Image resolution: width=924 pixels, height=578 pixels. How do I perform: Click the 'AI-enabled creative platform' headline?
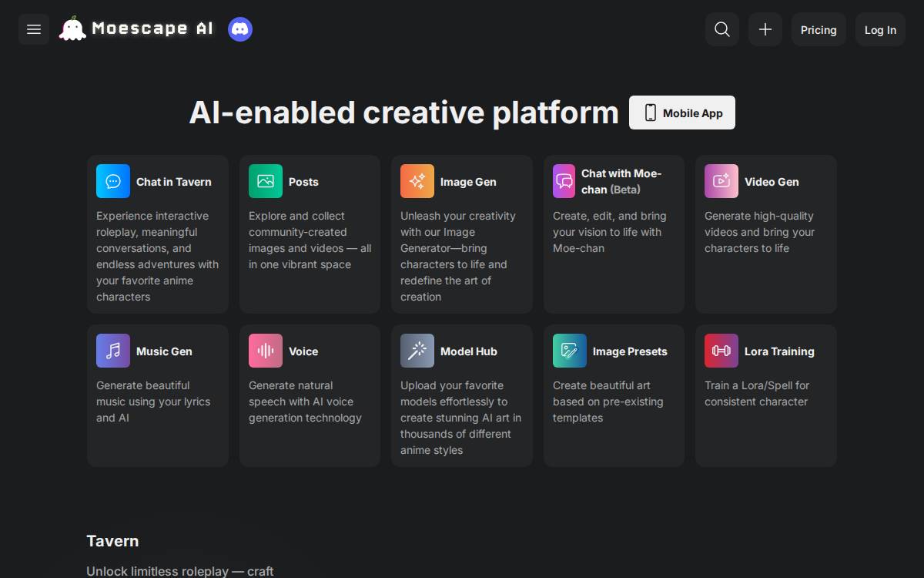[403, 113]
